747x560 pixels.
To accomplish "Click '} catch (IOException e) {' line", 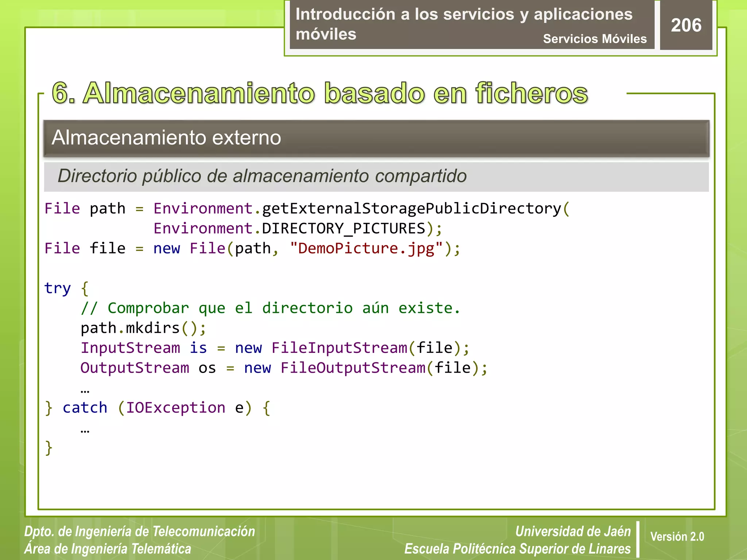I will point(158,408).
